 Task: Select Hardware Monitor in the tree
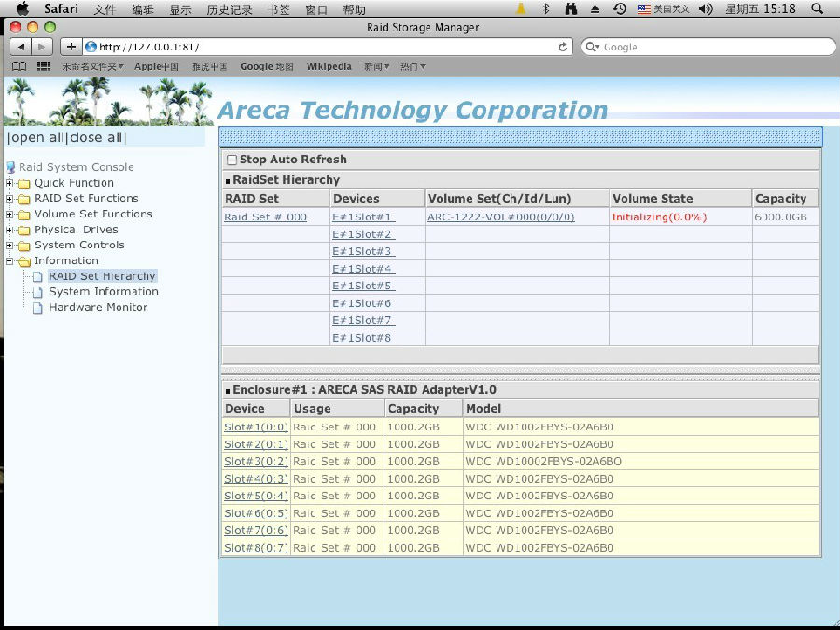pos(98,307)
